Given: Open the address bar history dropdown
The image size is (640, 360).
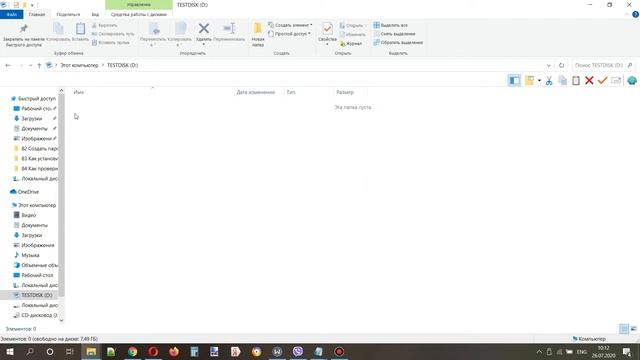Looking at the screenshot, I should tap(549, 65).
